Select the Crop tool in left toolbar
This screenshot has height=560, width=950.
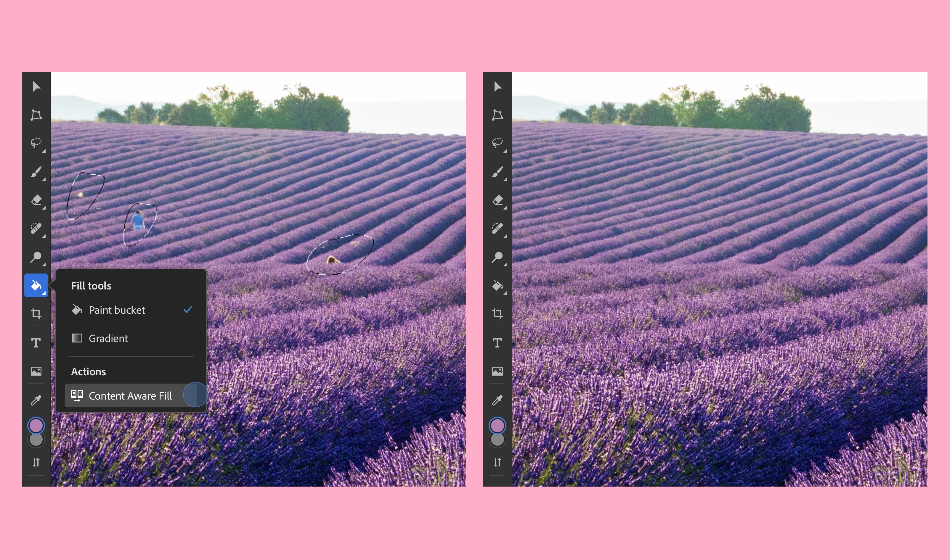pyautogui.click(x=36, y=313)
